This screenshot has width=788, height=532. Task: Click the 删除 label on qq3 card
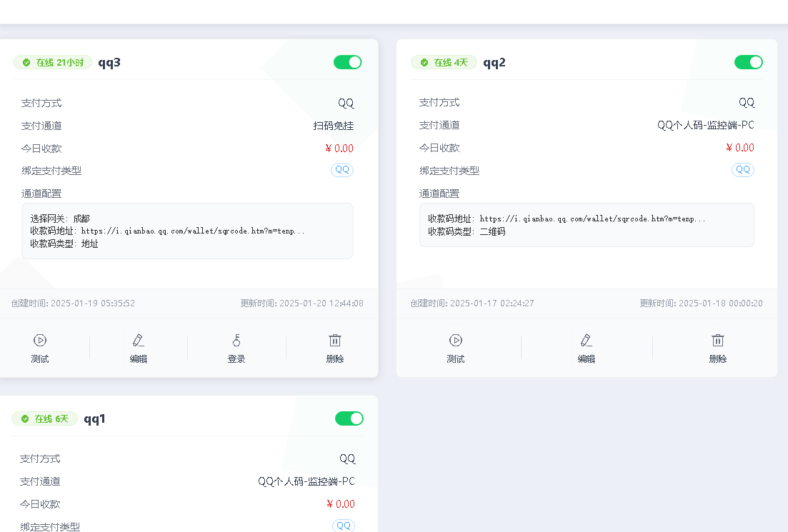click(334, 358)
